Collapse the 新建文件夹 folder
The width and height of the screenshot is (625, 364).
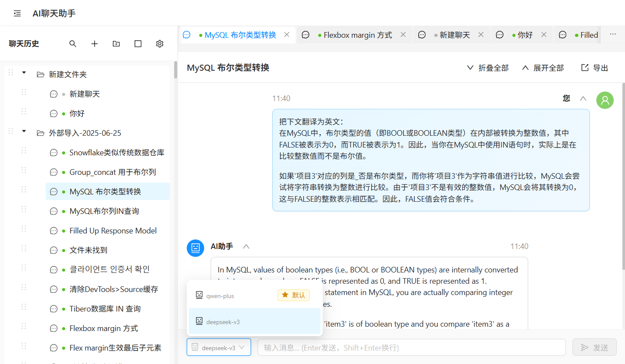24,72
